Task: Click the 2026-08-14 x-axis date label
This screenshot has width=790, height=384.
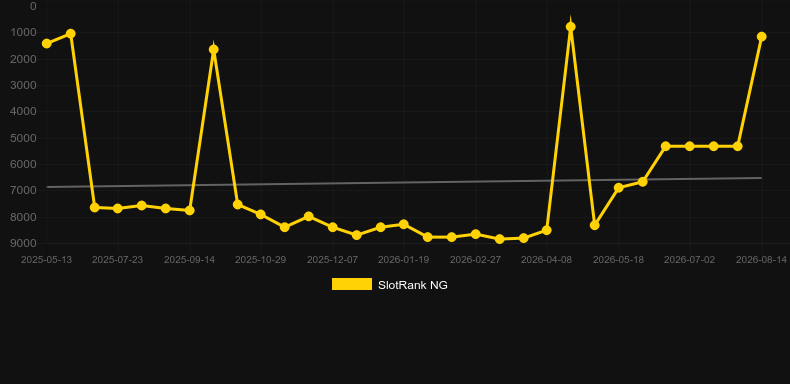Action: pos(761,260)
